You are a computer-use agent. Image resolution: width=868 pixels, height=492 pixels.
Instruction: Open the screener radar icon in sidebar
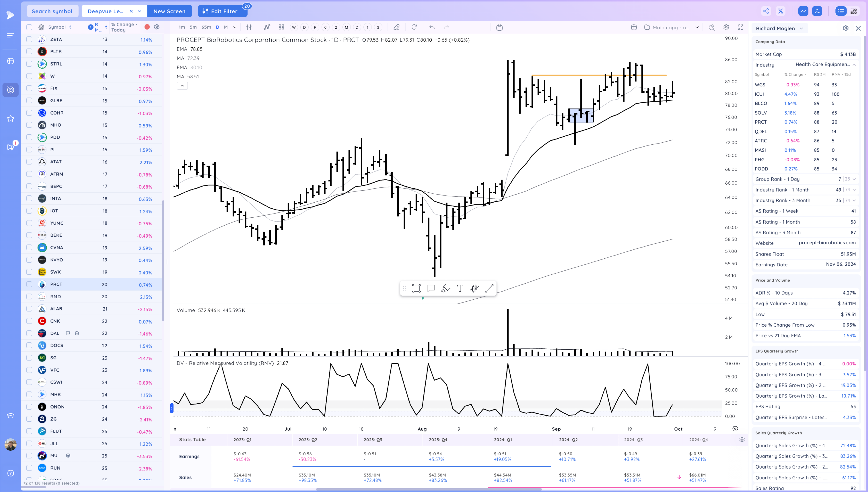[x=10, y=89]
